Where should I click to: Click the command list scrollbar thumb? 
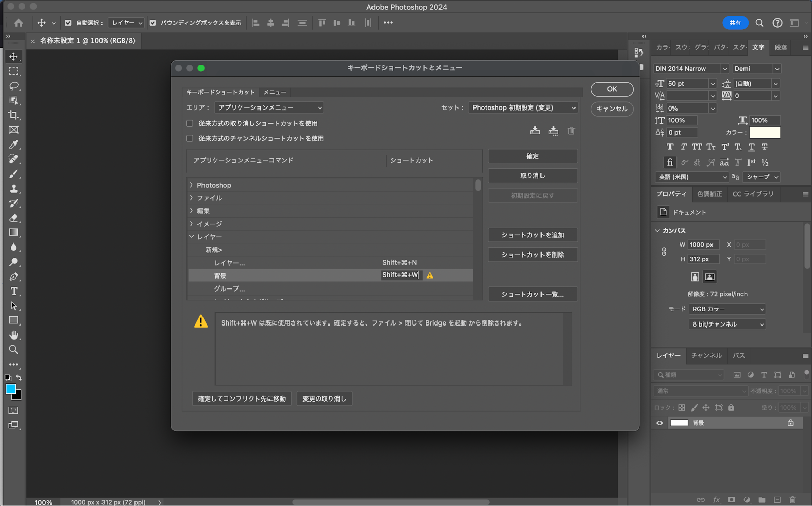click(x=478, y=185)
